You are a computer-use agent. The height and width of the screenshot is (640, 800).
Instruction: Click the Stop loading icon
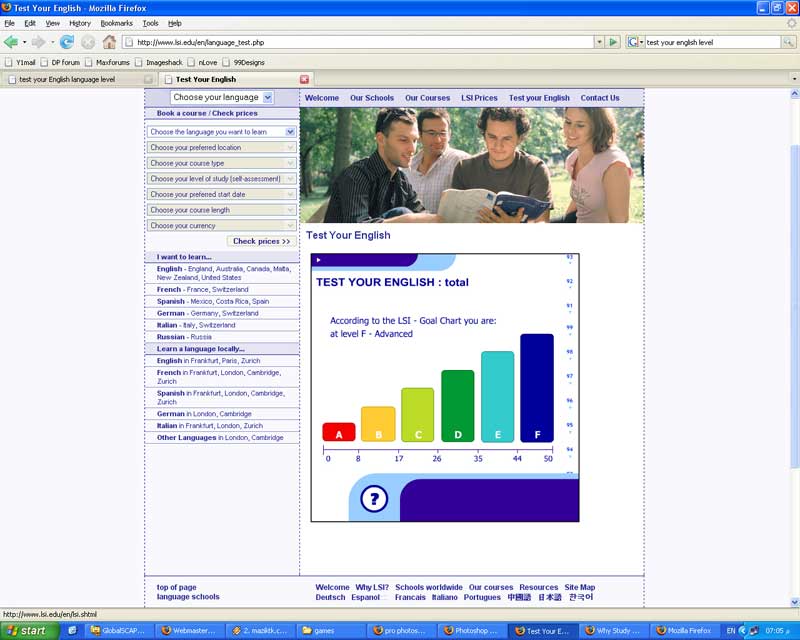[x=88, y=42]
